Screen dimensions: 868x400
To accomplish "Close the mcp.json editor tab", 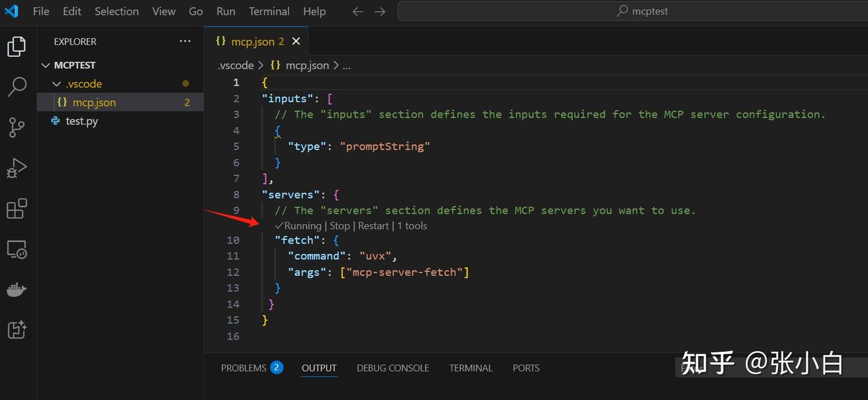I will (x=296, y=42).
